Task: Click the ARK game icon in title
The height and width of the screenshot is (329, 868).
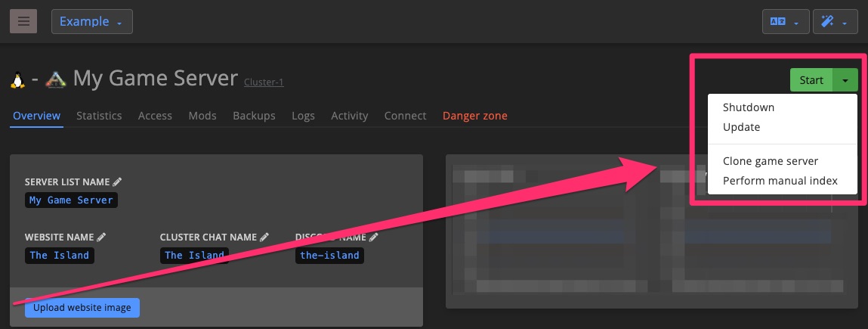Action: coord(57,79)
